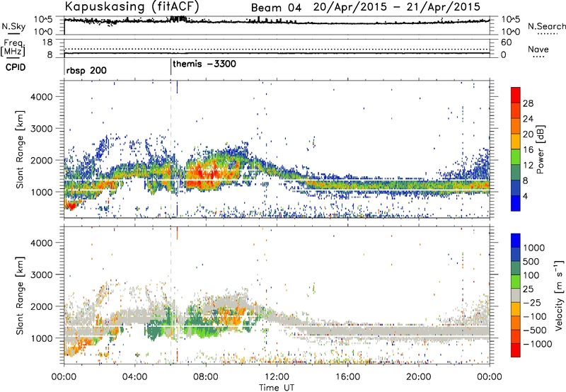The image size is (566, 392).
Task: Click the 'rbsp 200' CPID marker
Action: pos(86,70)
